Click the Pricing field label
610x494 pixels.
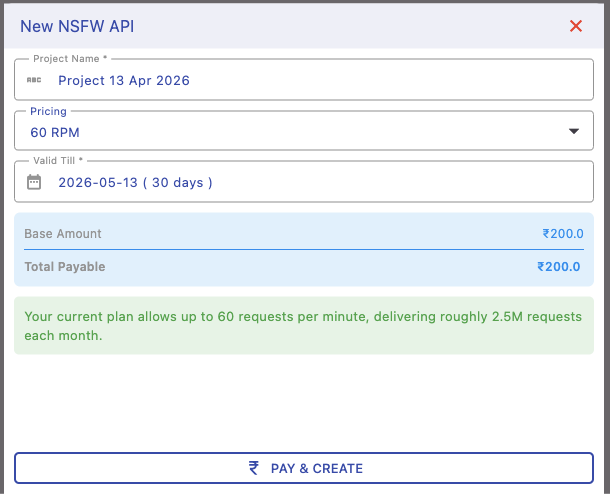(x=47, y=111)
